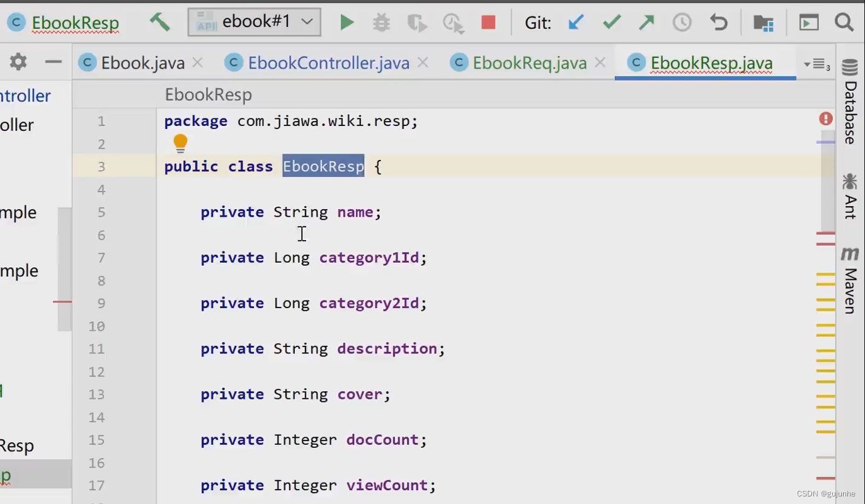Click the yellow intention lightbulb
The width and height of the screenshot is (865, 504).
click(180, 144)
